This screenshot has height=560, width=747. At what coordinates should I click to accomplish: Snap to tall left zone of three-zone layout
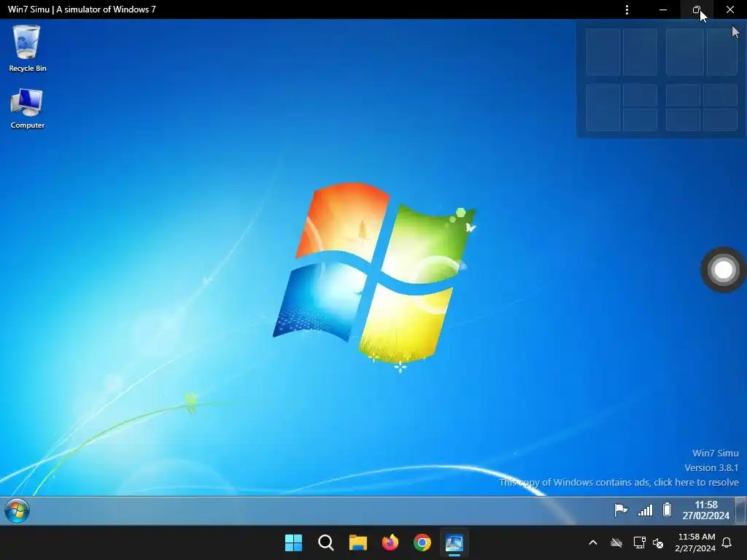coord(603,107)
